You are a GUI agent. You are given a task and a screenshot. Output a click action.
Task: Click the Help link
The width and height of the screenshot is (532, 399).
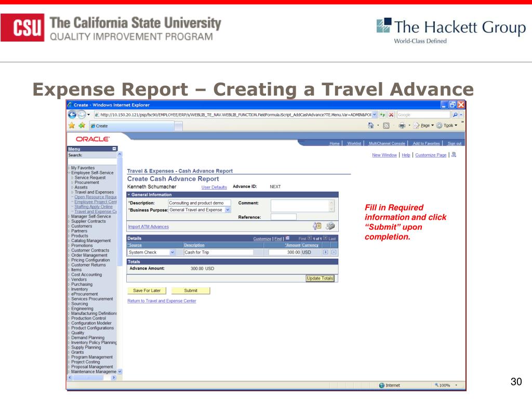[406, 155]
